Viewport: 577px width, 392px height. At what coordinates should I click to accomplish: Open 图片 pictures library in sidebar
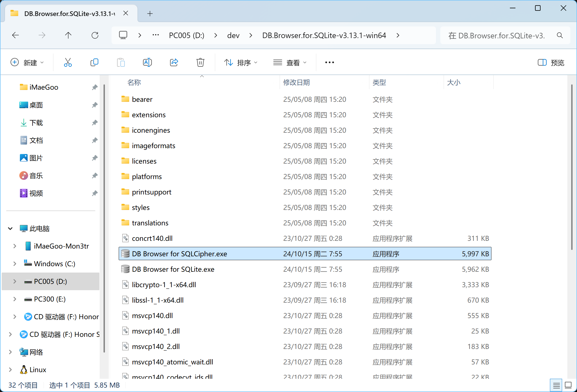pos(31,158)
